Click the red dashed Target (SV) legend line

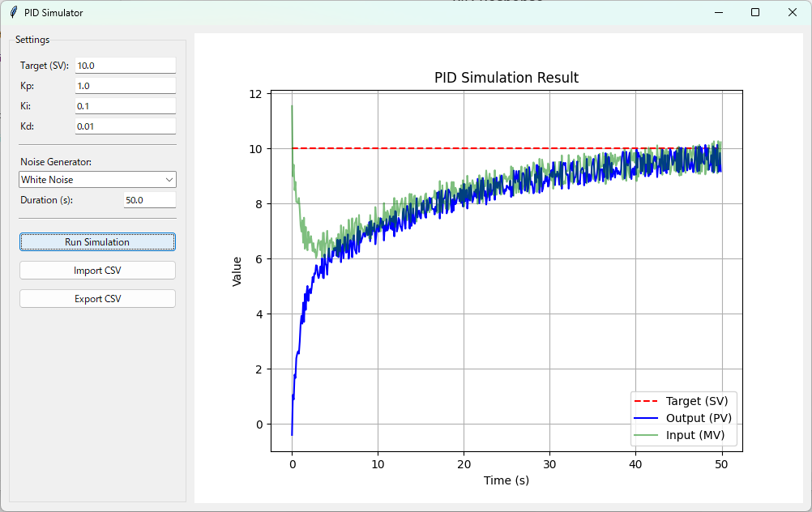pos(646,401)
